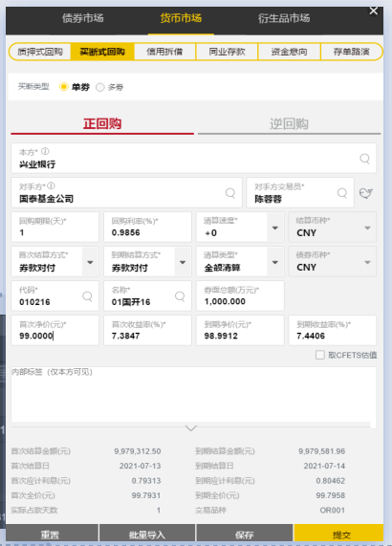Click the 提交 submit button

pos(338,535)
